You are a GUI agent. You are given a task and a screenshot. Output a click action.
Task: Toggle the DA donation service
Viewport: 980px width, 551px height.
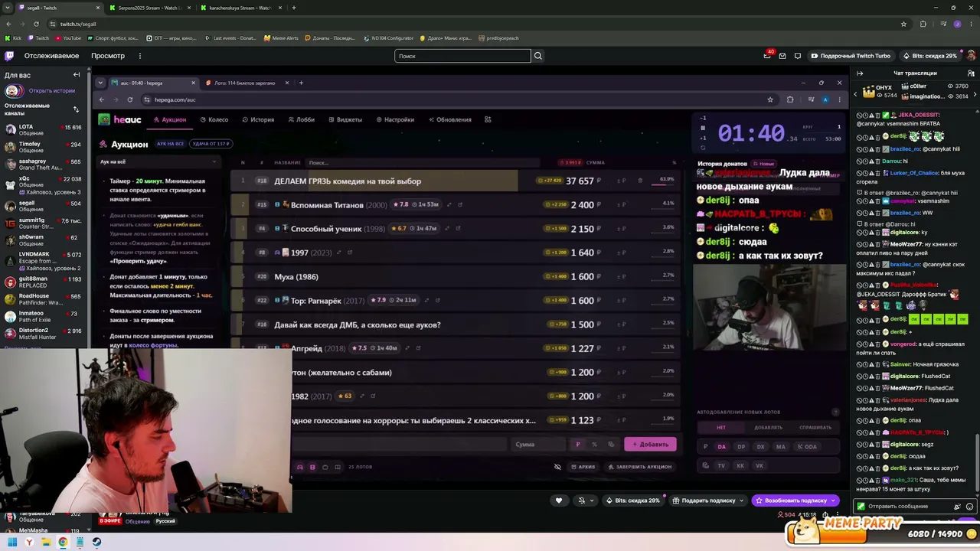point(721,447)
